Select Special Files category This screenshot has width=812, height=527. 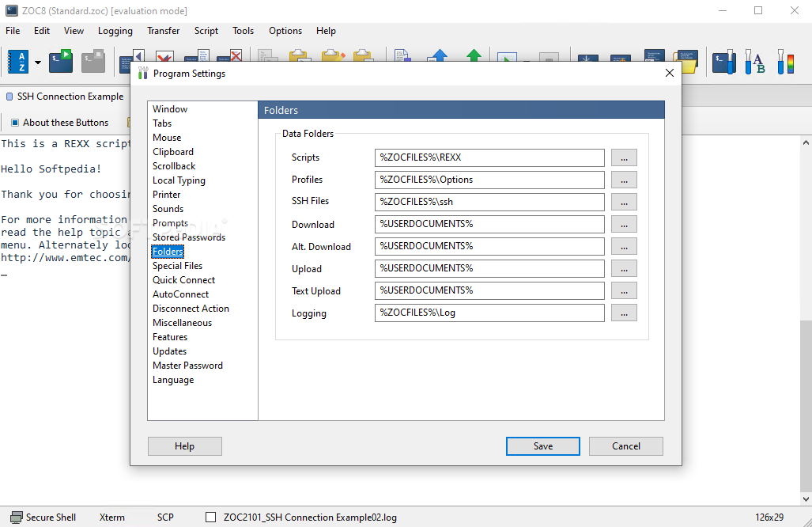tap(177, 265)
